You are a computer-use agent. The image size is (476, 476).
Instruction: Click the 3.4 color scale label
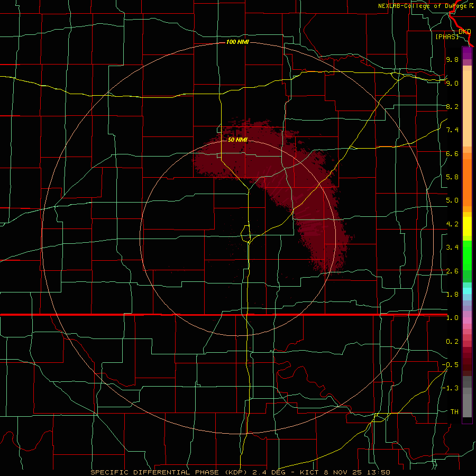click(452, 248)
